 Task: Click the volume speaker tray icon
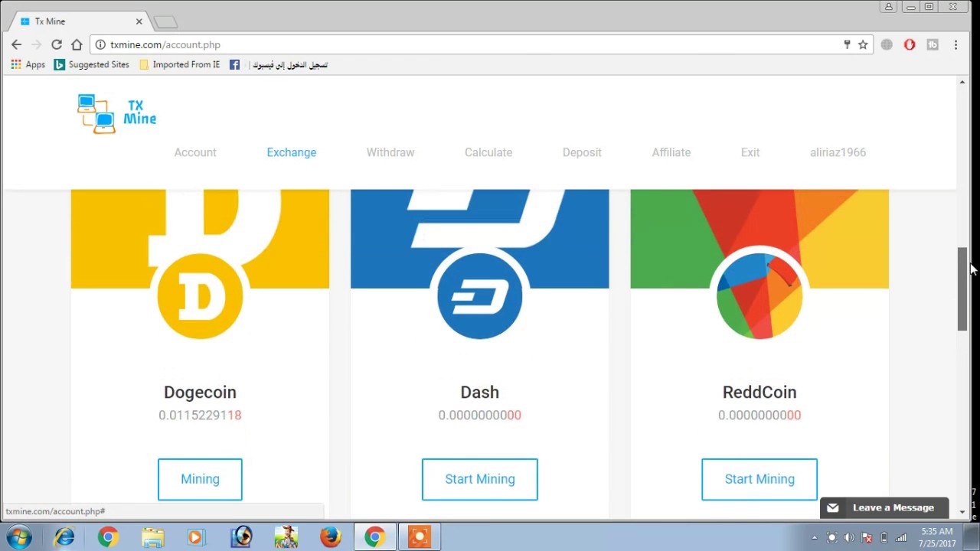(x=849, y=537)
